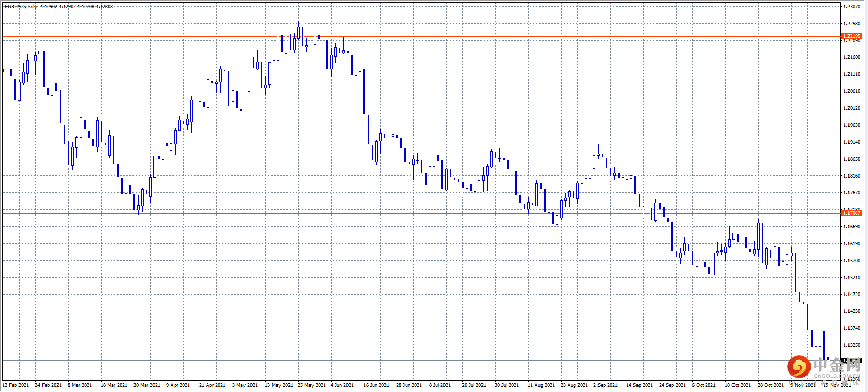Click the 1.16690 price scale label
The image size is (868, 392).
pos(852,227)
